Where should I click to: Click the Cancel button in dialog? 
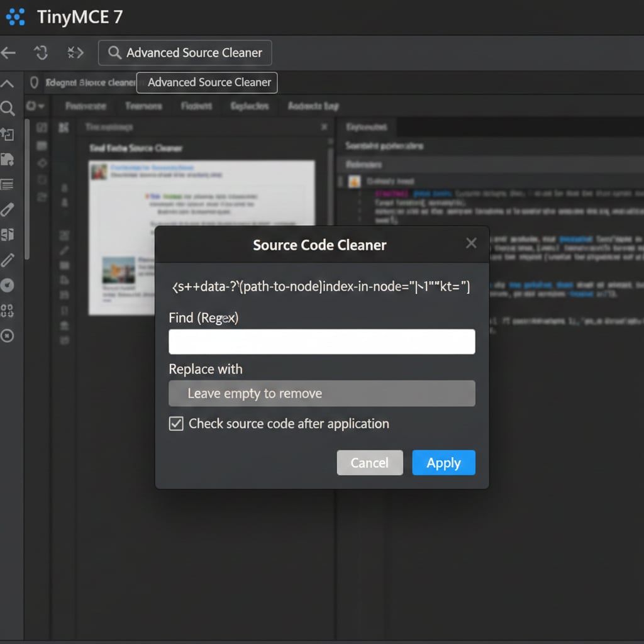[x=369, y=463]
